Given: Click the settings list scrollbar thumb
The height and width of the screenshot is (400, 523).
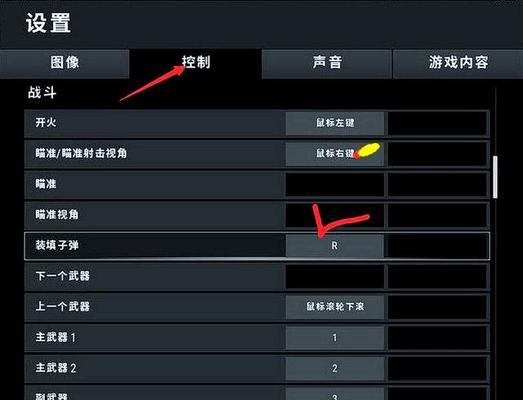Looking at the screenshot, I should 495,177.
